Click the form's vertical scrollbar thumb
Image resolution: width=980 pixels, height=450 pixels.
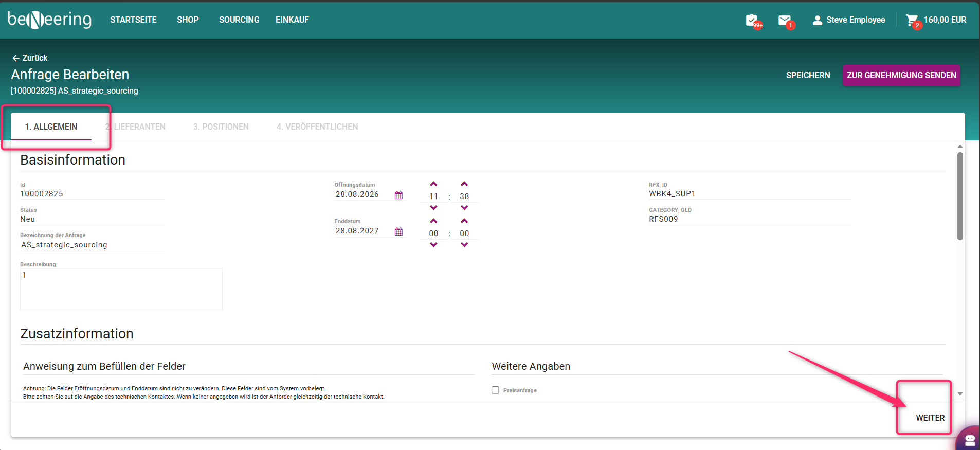point(960,195)
